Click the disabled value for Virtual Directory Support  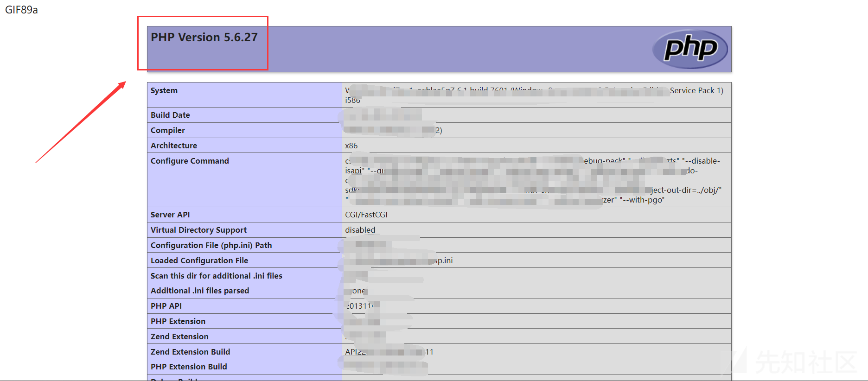coord(360,230)
